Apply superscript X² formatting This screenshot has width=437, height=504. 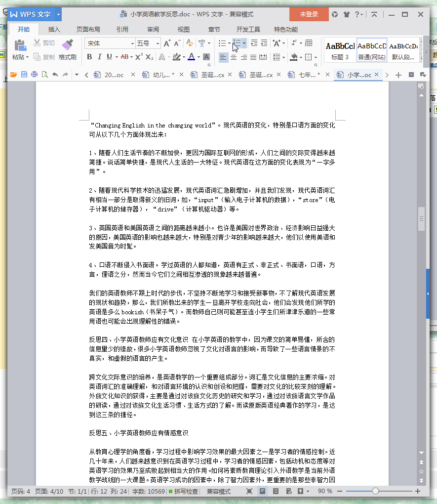[139, 57]
